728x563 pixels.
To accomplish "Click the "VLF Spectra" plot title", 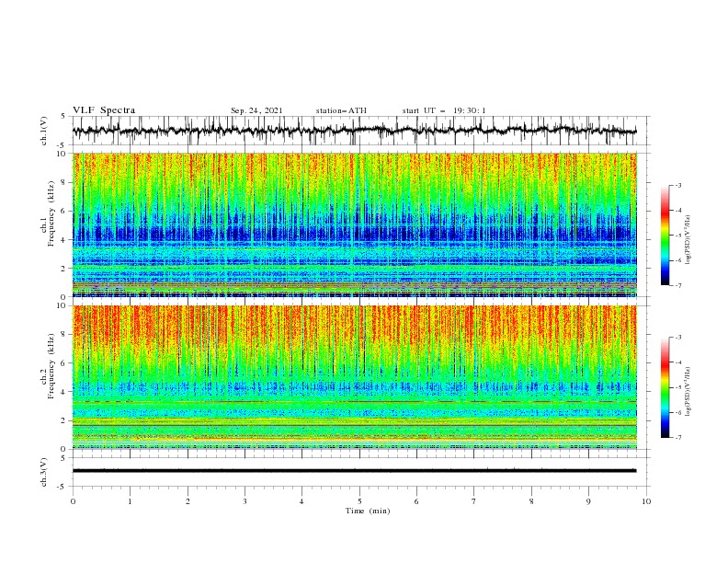I will (x=104, y=110).
